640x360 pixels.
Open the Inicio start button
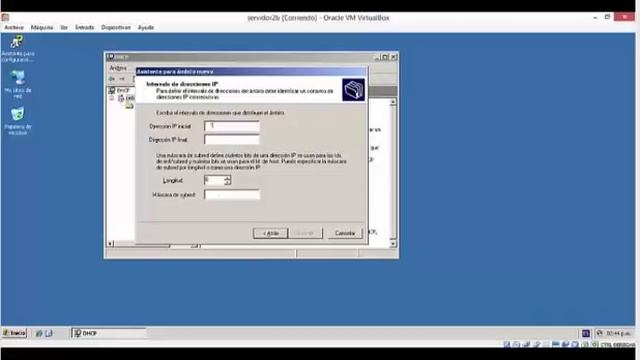14,333
